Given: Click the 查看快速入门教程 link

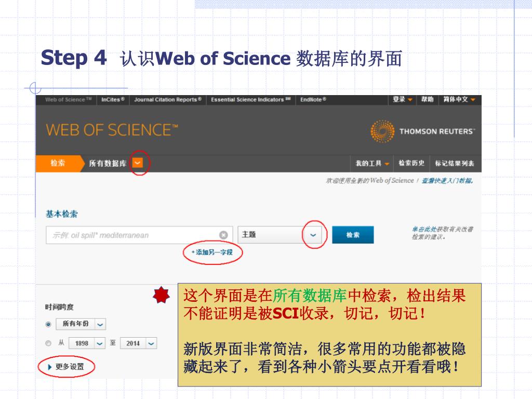Looking at the screenshot, I should point(447,180).
